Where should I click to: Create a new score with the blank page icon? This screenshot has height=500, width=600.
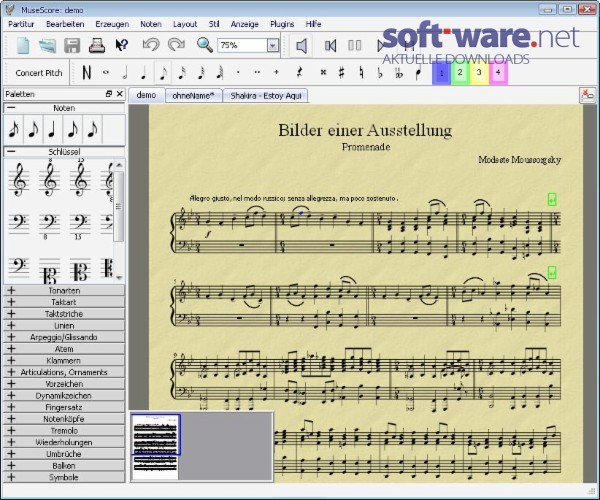[x=23, y=46]
